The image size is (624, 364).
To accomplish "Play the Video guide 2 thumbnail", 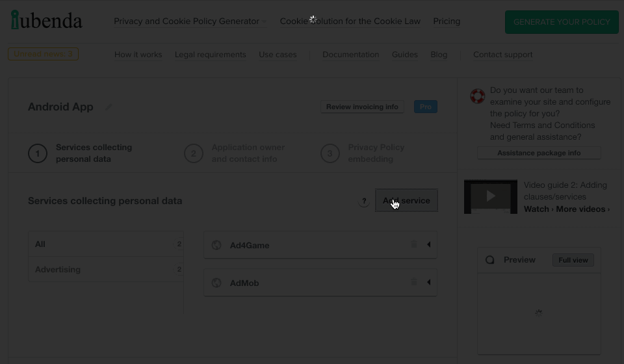I will point(491,196).
